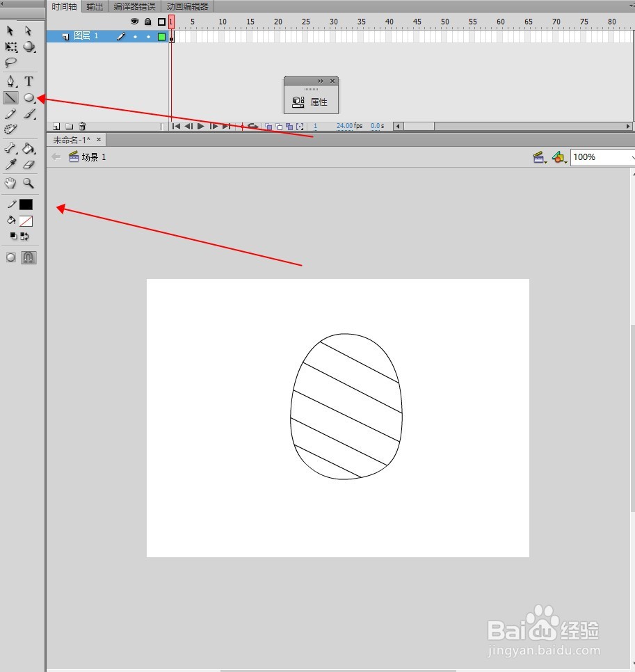
Task: Create a new layer below the timeline
Action: point(55,126)
